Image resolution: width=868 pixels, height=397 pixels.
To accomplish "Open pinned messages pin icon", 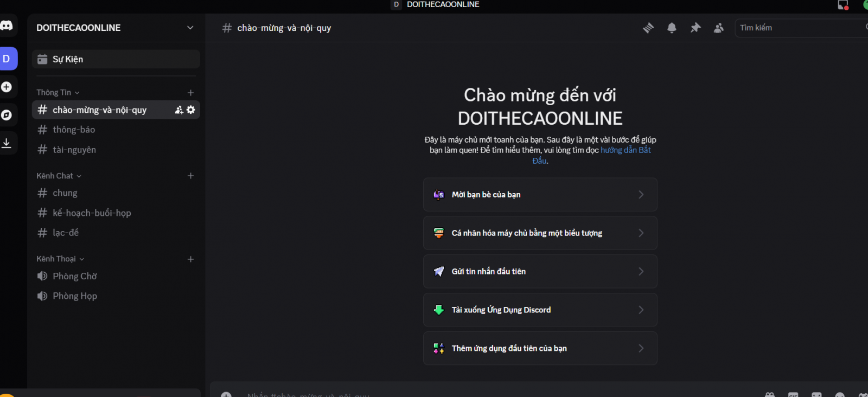I will coord(695,28).
